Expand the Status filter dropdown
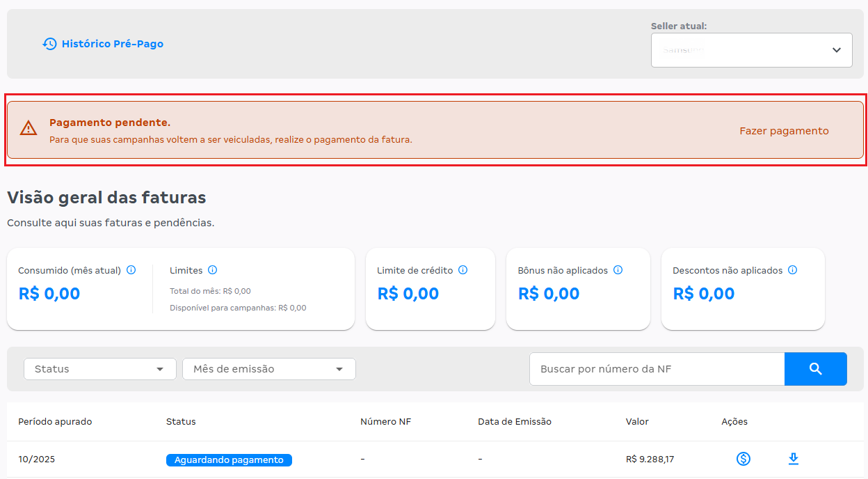 [x=99, y=369]
